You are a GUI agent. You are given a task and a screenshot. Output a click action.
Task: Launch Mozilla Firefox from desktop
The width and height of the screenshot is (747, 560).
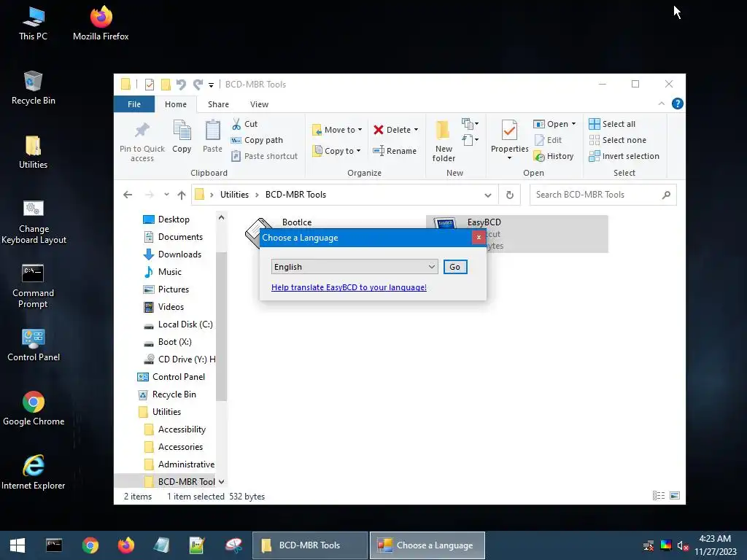tap(101, 23)
